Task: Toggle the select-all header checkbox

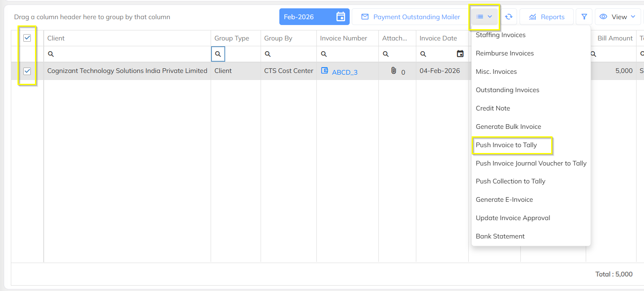Action: coord(27,38)
